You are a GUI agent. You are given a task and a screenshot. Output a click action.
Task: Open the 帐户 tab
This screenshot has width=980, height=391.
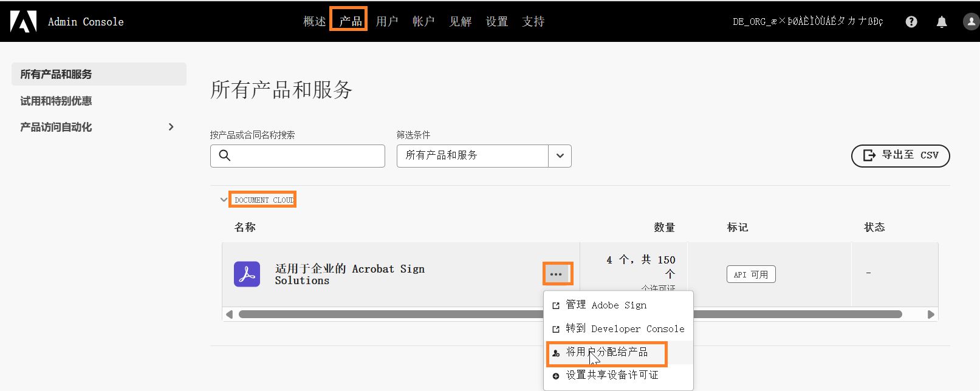click(x=423, y=22)
